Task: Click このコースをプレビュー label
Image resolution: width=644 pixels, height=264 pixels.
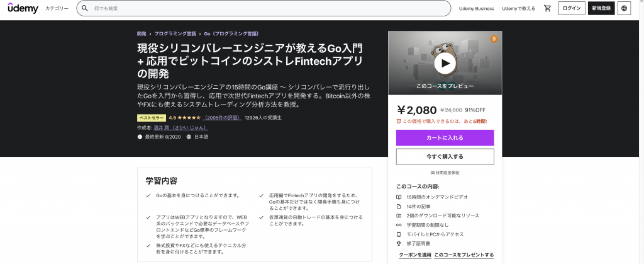Action: coord(445,86)
